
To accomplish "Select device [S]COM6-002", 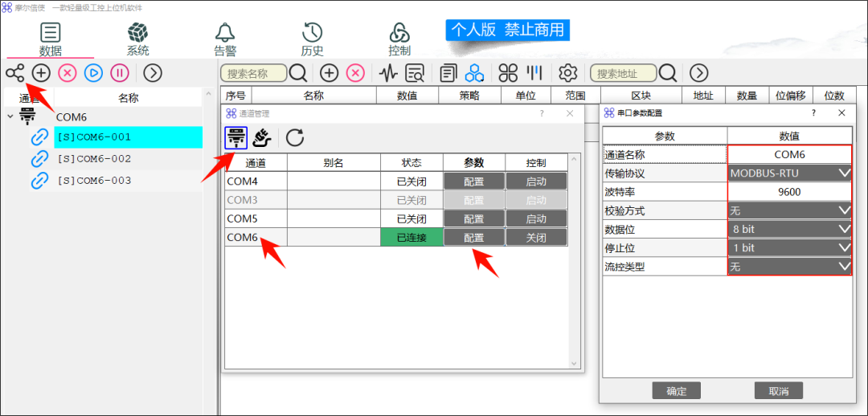I will click(128, 159).
